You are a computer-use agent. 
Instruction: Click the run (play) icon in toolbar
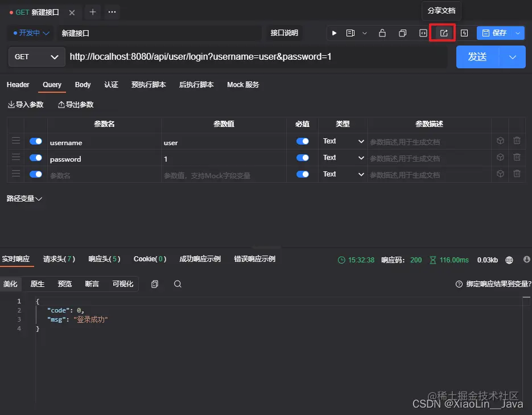(x=334, y=33)
